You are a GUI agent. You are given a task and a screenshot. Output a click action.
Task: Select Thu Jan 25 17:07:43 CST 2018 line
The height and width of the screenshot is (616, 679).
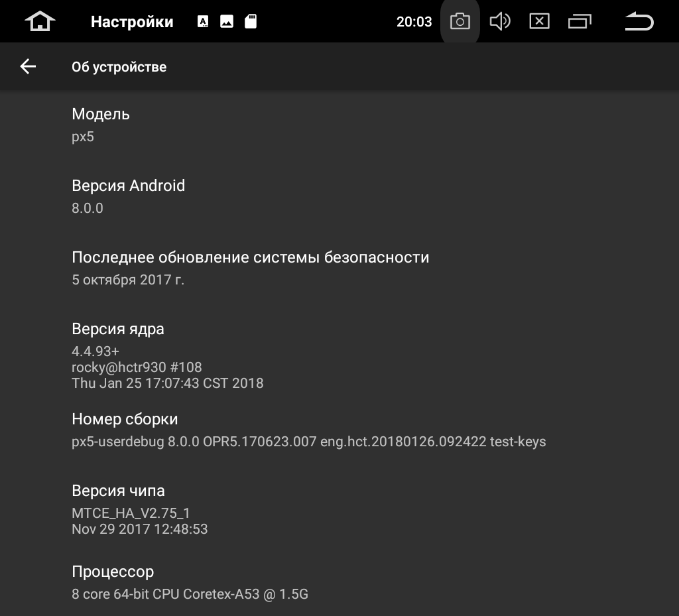pyautogui.click(x=168, y=383)
